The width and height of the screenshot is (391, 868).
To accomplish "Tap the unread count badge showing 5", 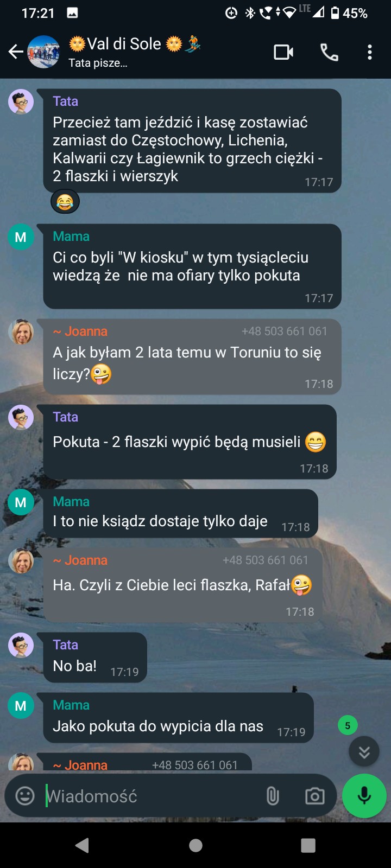I will coord(348,725).
